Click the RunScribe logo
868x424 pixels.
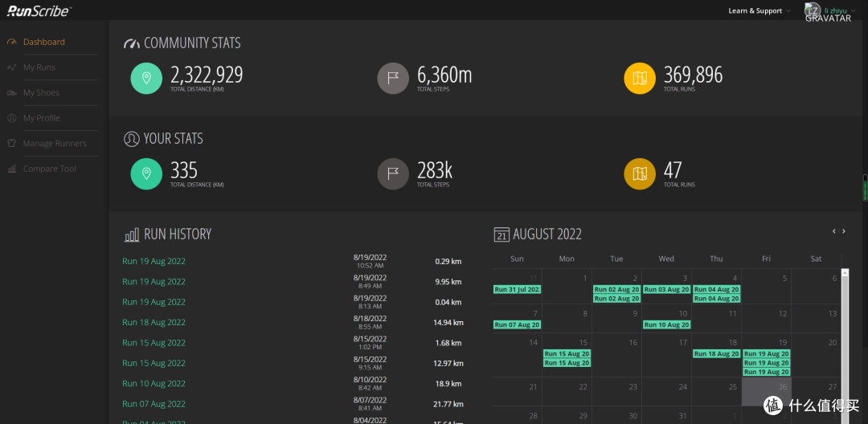(39, 10)
